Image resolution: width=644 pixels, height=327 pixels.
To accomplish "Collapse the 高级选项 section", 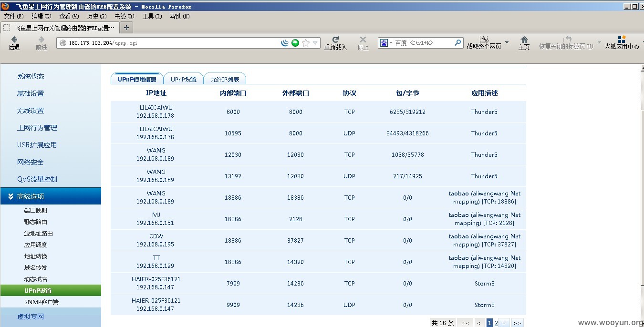I will tap(51, 196).
